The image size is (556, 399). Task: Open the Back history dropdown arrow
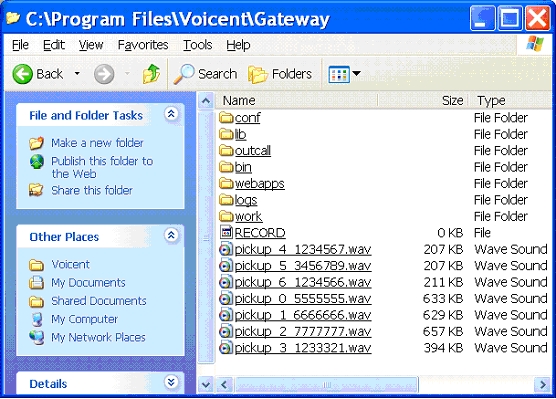pyautogui.click(x=77, y=74)
